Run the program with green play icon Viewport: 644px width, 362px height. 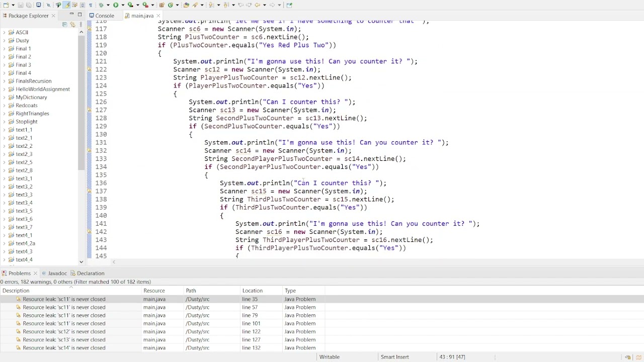point(116,5)
